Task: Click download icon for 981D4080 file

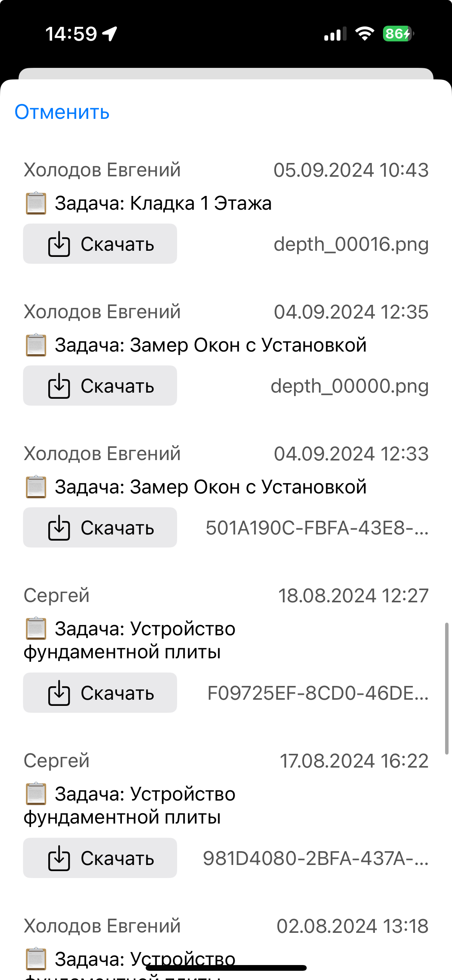Action: [59, 858]
